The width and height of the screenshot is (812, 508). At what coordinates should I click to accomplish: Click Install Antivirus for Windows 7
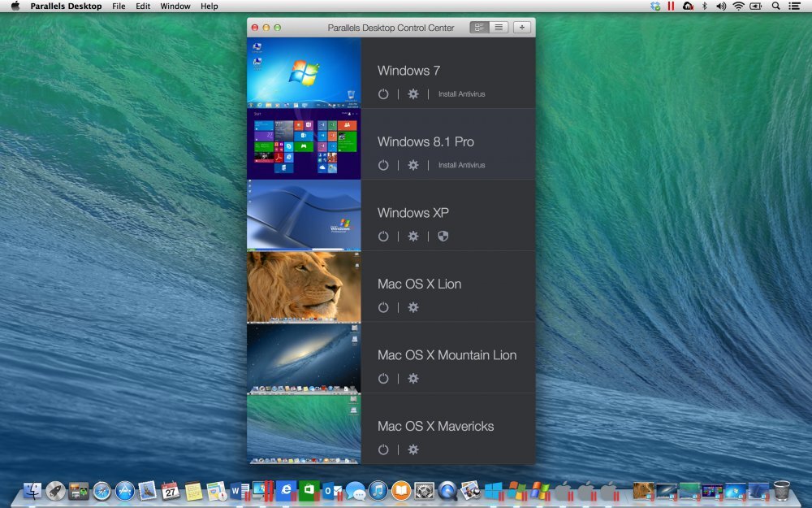pyautogui.click(x=463, y=93)
